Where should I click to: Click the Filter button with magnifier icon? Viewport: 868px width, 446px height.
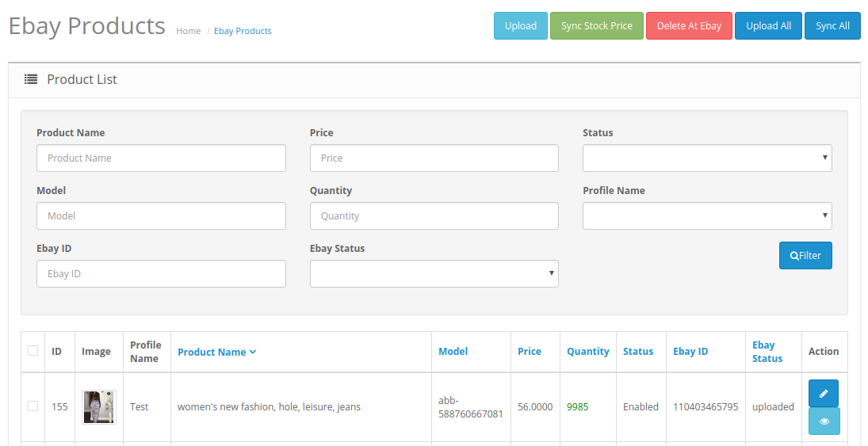coord(805,255)
